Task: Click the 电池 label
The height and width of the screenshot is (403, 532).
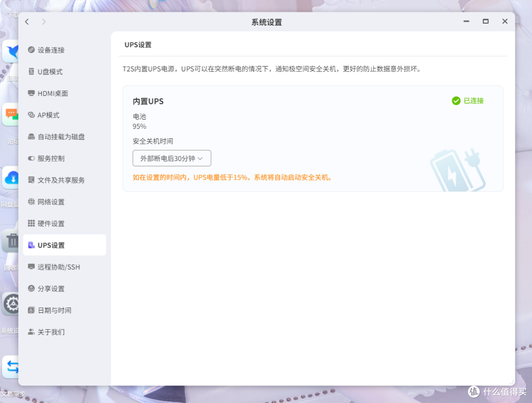Action: 139,117
